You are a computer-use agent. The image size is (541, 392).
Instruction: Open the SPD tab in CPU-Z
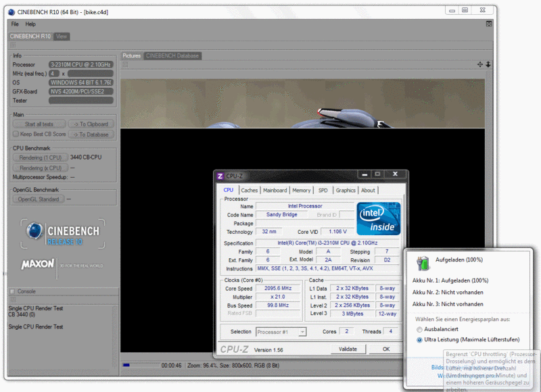coord(323,191)
